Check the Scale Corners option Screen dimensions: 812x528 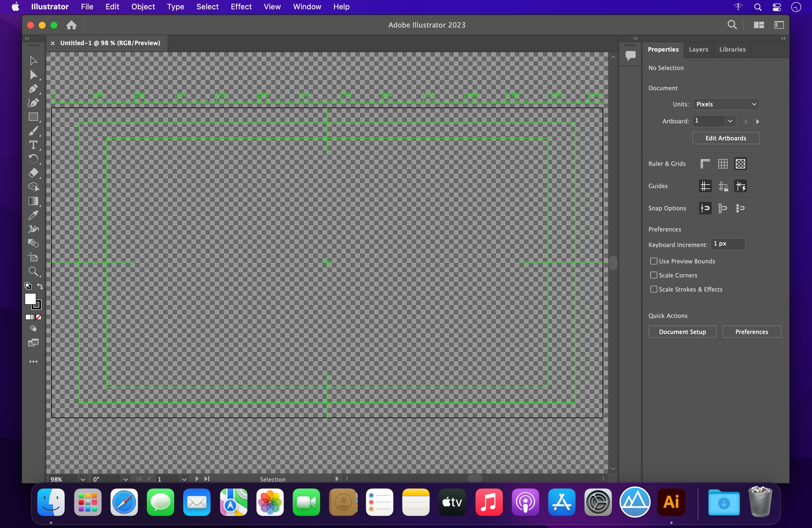tap(653, 275)
